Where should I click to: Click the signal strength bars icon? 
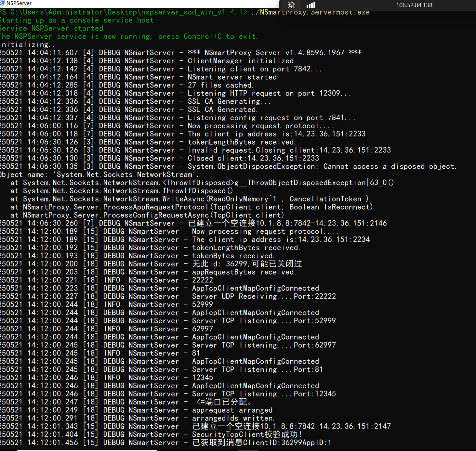pyautogui.click(x=311, y=5)
